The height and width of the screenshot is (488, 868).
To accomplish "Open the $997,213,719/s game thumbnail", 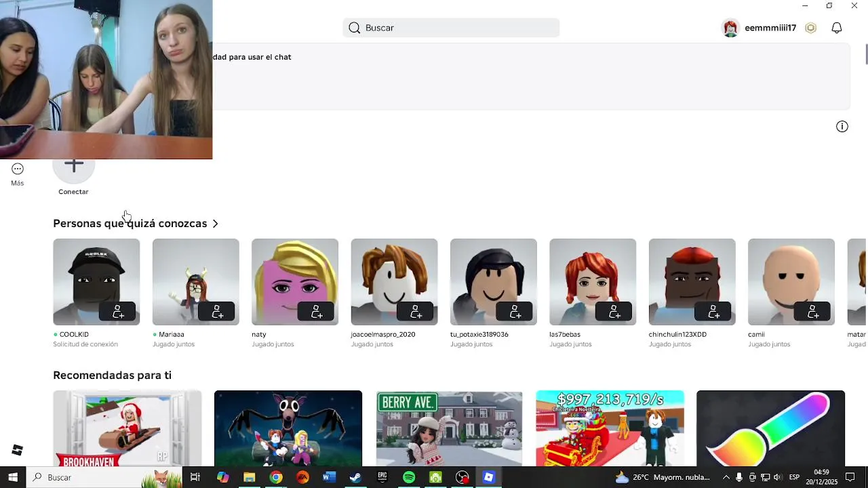I will [610, 428].
